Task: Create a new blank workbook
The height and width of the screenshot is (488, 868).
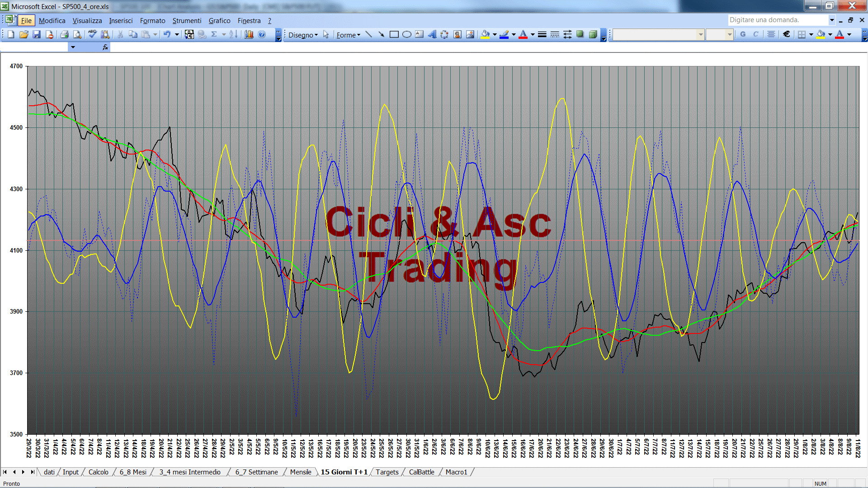Action: tap(11, 34)
